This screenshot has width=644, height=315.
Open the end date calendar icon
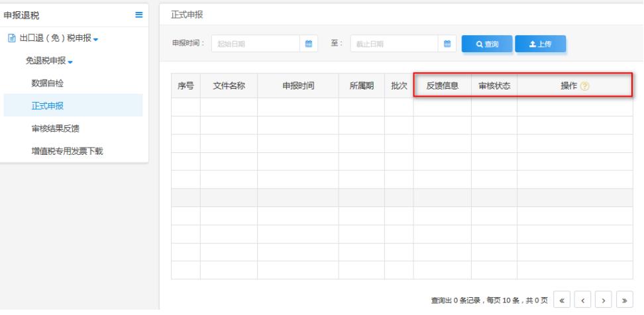pyautogui.click(x=447, y=44)
